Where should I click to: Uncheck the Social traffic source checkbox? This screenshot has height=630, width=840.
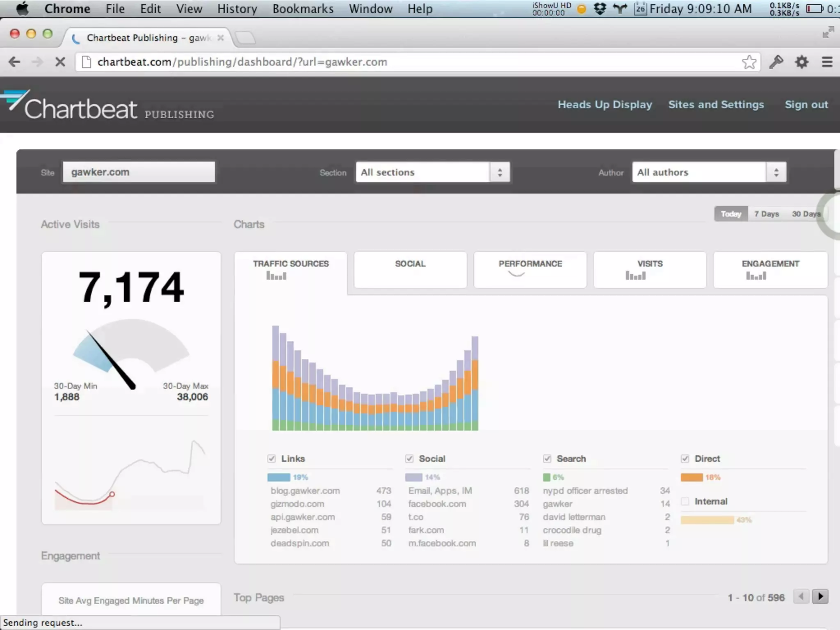coord(409,459)
